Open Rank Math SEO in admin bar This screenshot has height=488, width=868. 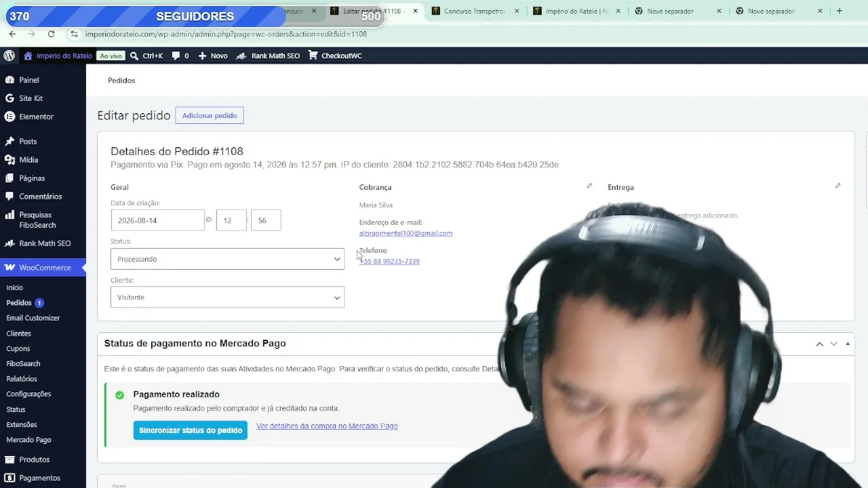pyautogui.click(x=268, y=56)
